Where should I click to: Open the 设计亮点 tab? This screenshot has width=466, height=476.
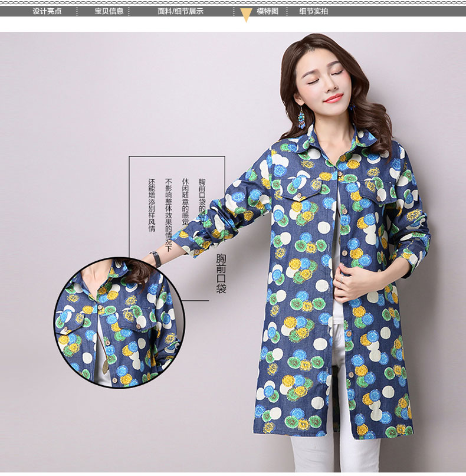[47, 11]
